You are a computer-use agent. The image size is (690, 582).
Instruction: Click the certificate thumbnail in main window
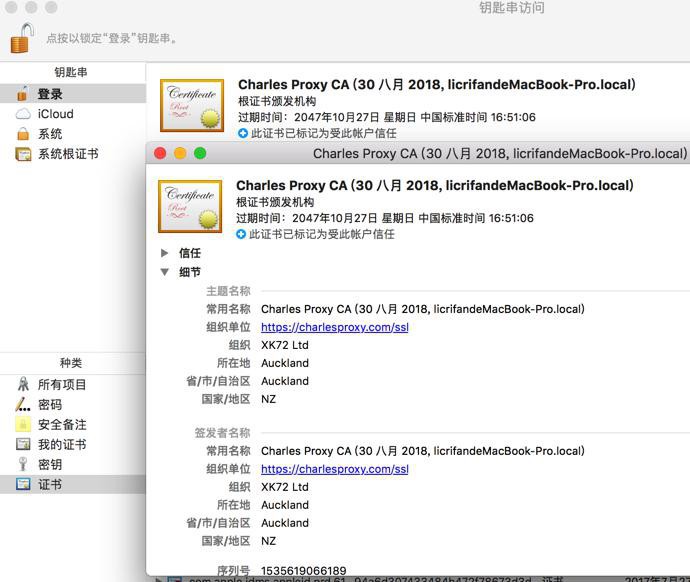(x=192, y=105)
